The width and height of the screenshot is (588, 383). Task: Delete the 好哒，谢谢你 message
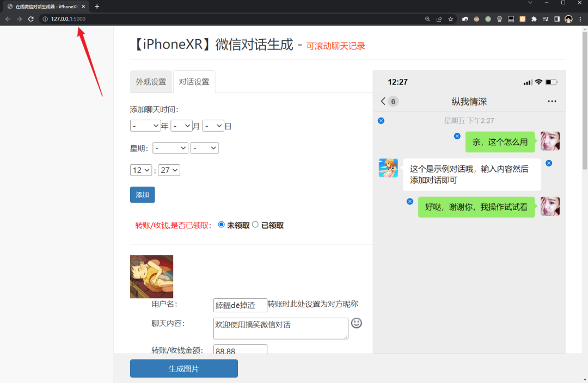410,201
